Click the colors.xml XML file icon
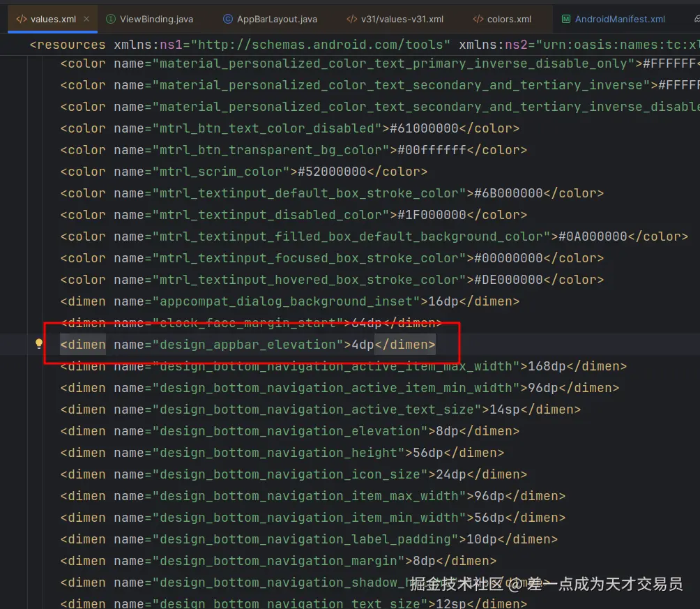 [478, 20]
